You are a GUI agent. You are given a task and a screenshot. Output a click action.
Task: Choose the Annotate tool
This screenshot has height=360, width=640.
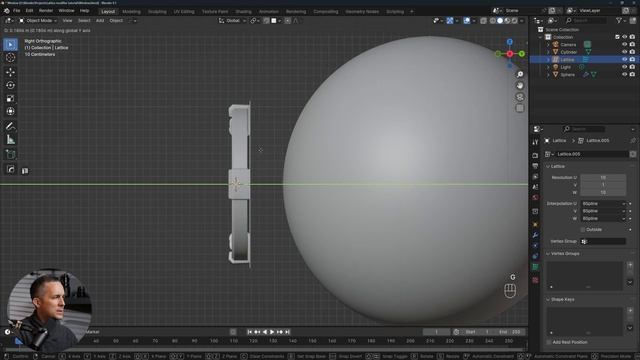pos(11,127)
